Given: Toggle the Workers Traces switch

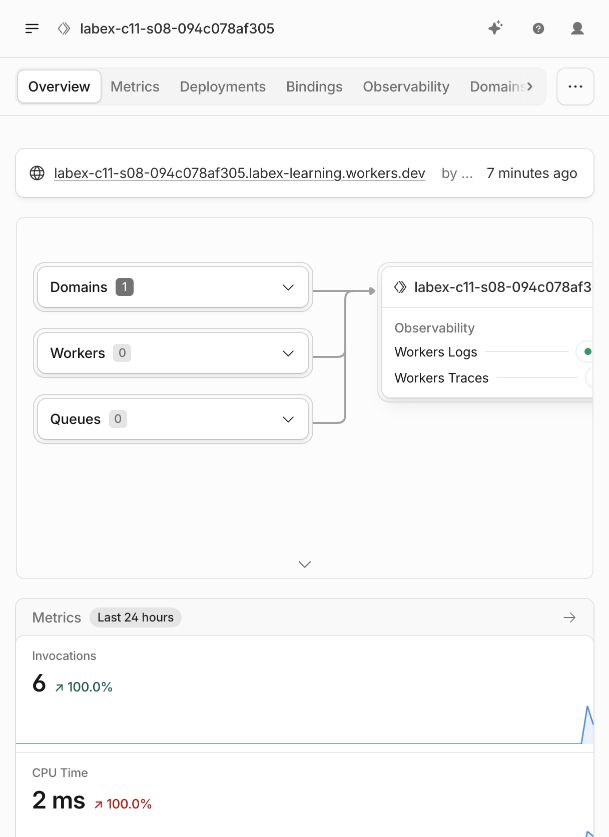Looking at the screenshot, I should (x=589, y=377).
